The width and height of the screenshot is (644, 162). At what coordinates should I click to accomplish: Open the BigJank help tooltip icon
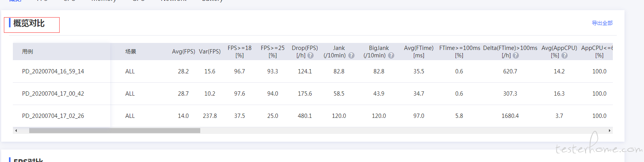pyautogui.click(x=391, y=55)
